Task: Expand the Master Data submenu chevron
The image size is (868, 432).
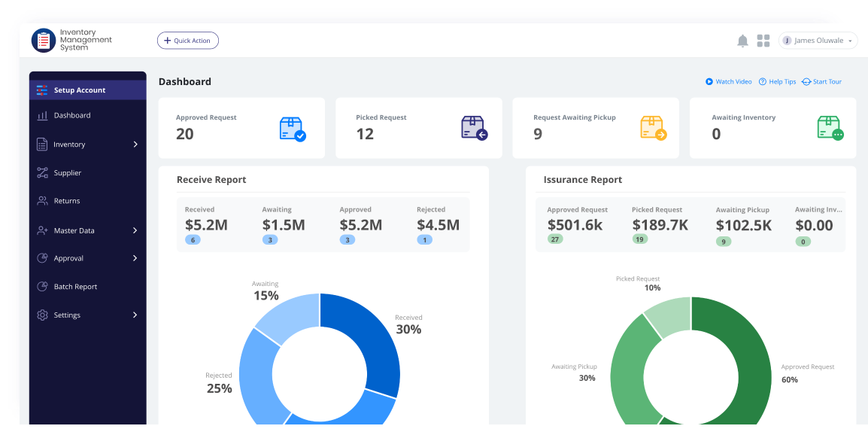Action: point(135,231)
